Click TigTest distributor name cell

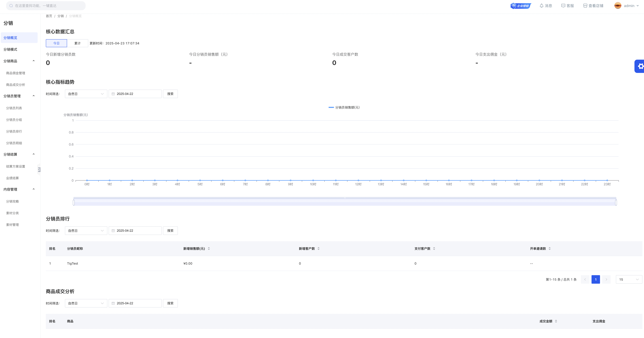[x=72, y=264]
